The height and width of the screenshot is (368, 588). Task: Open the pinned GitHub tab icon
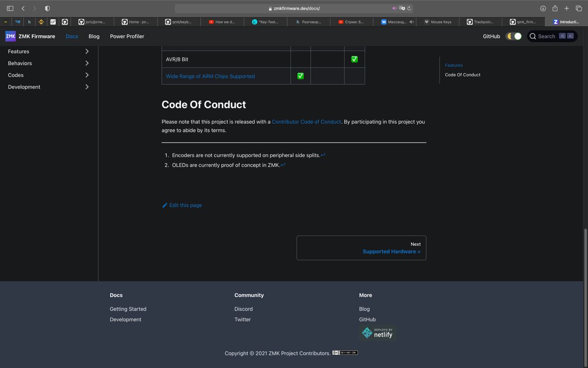65,22
